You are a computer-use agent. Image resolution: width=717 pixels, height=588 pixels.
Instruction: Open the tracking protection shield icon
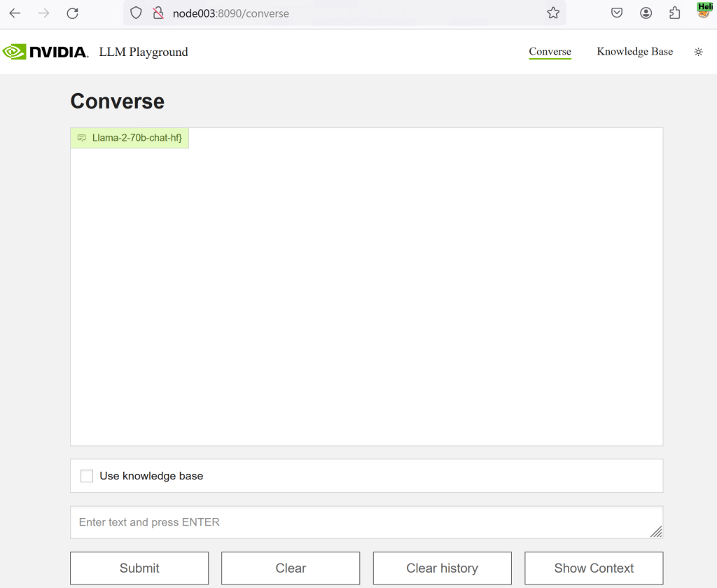click(x=137, y=13)
